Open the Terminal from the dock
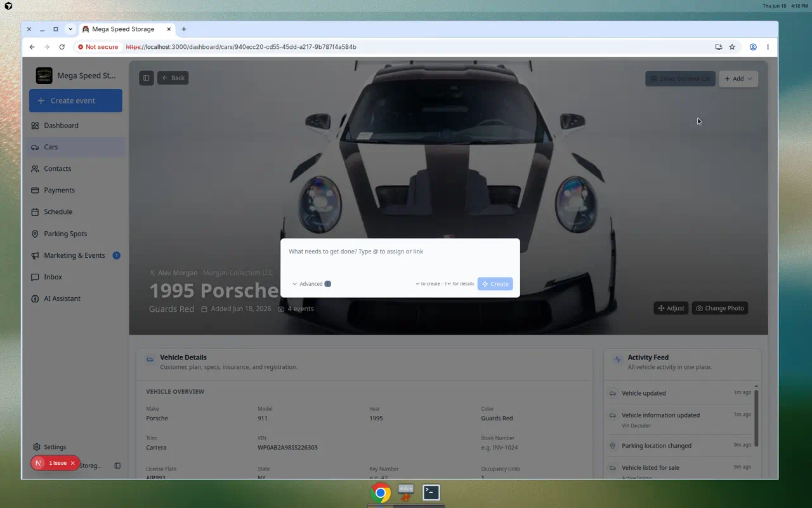Viewport: 812px width, 508px height. click(x=431, y=492)
